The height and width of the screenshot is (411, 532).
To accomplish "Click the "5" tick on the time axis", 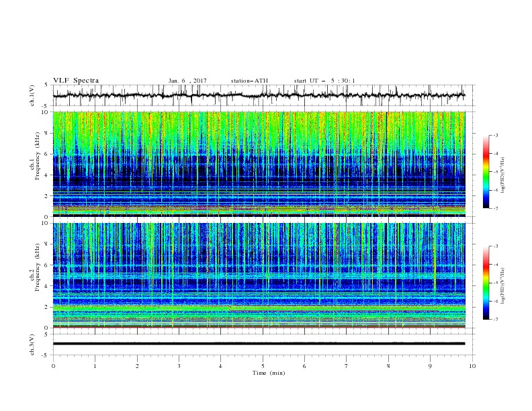I will coord(263,366).
